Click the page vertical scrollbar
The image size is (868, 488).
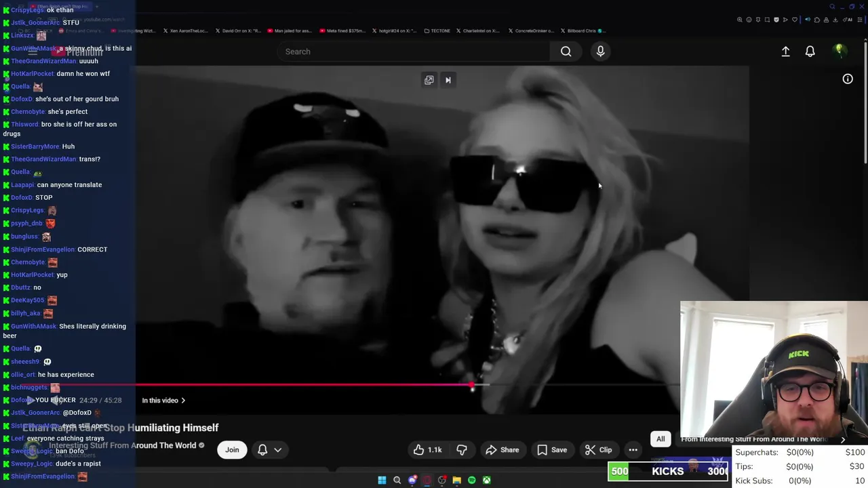[x=865, y=102]
